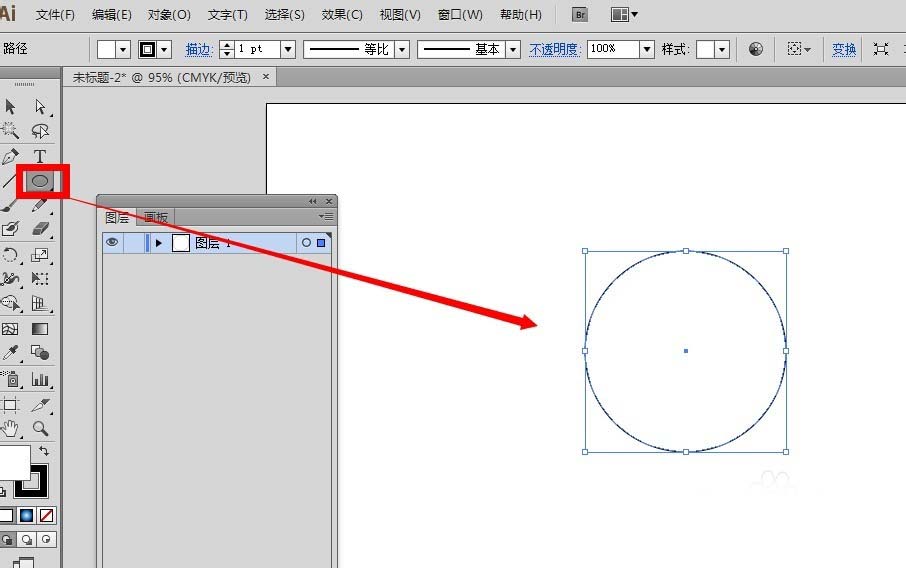
Task: Launch Adobe Bridge (Br) button
Action: tap(580, 14)
